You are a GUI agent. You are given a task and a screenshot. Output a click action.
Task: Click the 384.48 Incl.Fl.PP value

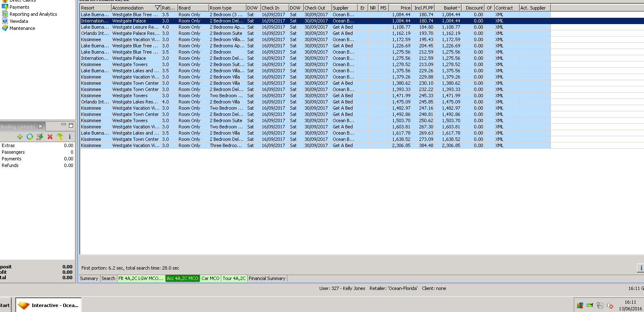point(426,145)
